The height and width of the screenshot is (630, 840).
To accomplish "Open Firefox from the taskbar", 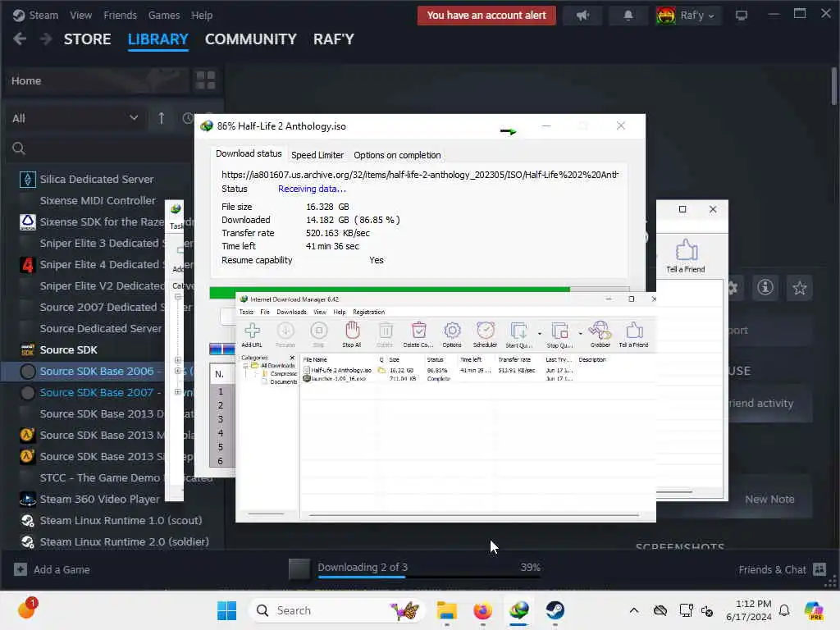I will coord(482,610).
